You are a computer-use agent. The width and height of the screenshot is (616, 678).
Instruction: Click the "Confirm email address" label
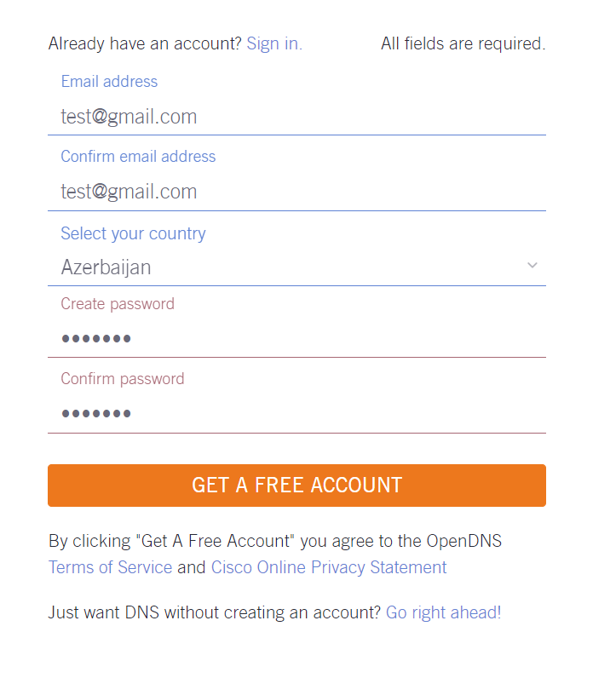coord(138,157)
